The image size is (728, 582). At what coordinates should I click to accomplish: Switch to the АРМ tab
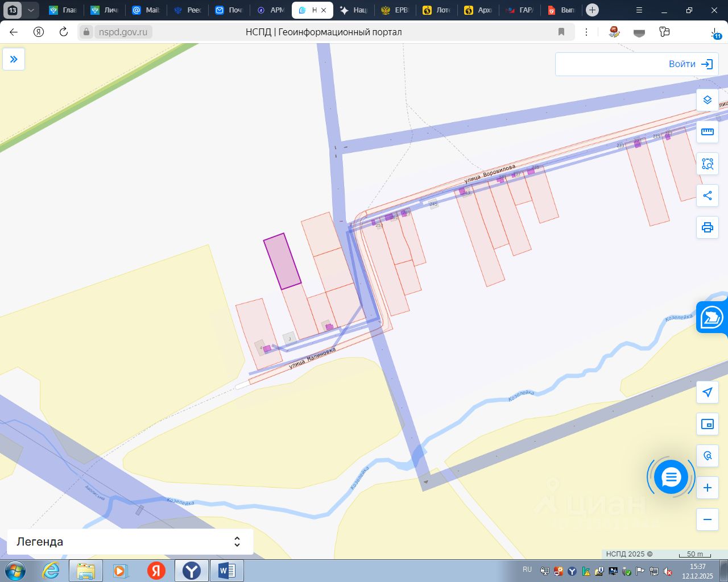(270, 10)
